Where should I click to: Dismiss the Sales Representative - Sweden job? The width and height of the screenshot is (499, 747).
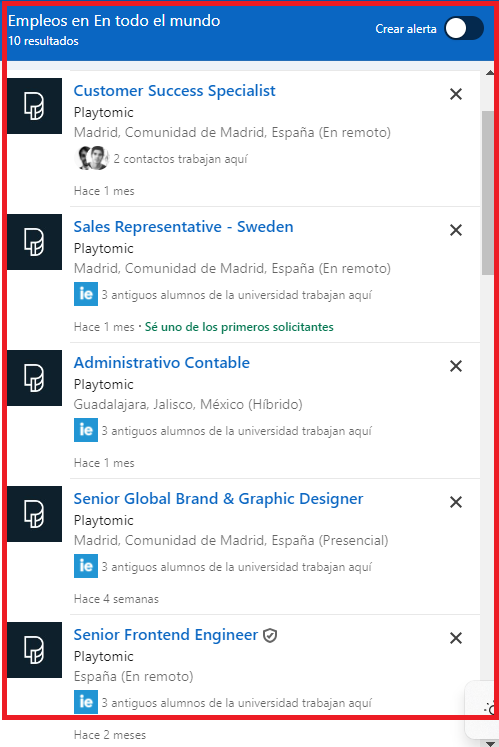point(456,230)
